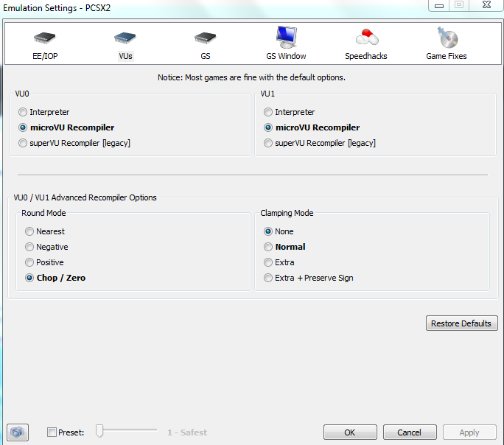Minimize the Emulation Settings window
The image size is (504, 445).
(x=439, y=5)
